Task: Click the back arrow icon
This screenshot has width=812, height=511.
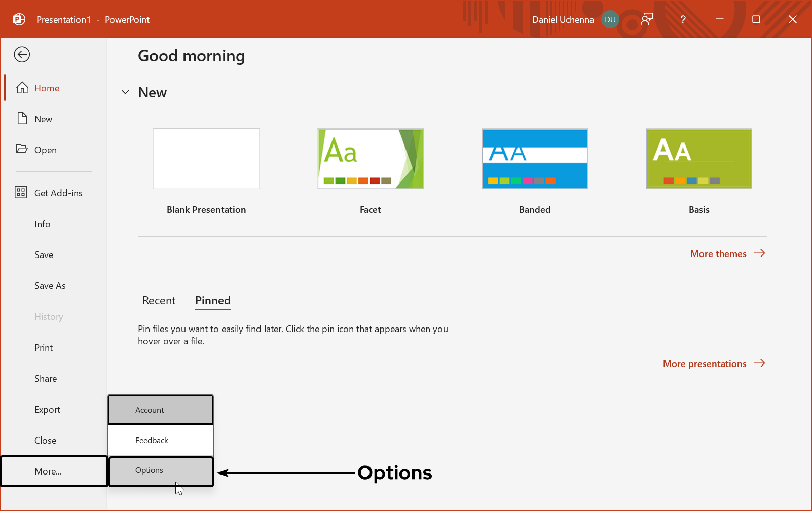Action: pos(22,54)
